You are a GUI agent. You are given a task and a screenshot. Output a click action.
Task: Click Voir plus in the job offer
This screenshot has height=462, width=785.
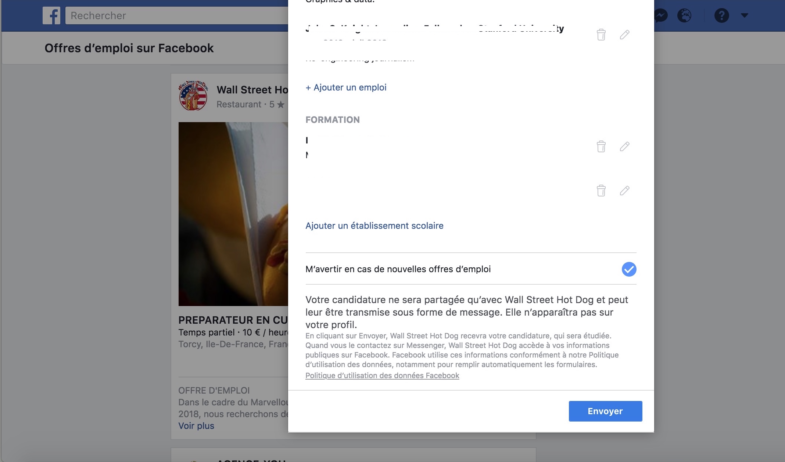196,426
